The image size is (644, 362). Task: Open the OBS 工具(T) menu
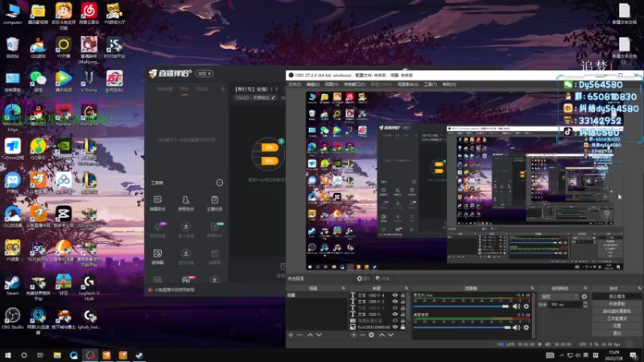pos(431,84)
